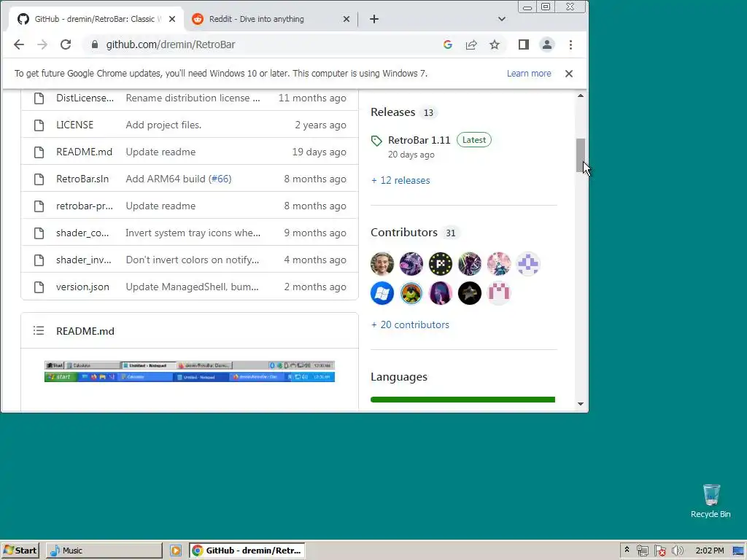Switch to the GitHub RetroBar tab
The height and width of the screenshot is (560, 747).
96,19
